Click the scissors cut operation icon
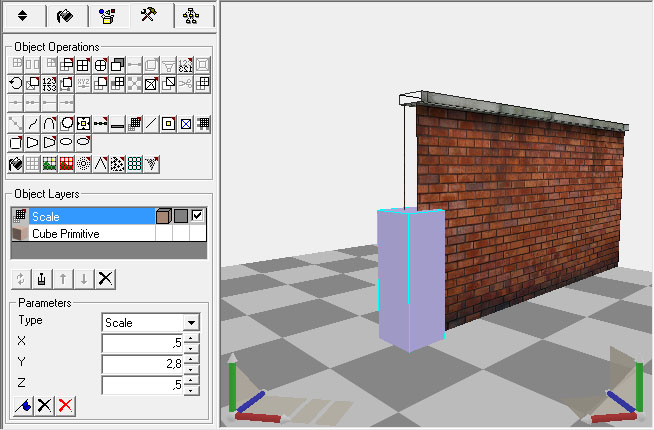Viewport: 654px width, 430px height. coord(186,84)
